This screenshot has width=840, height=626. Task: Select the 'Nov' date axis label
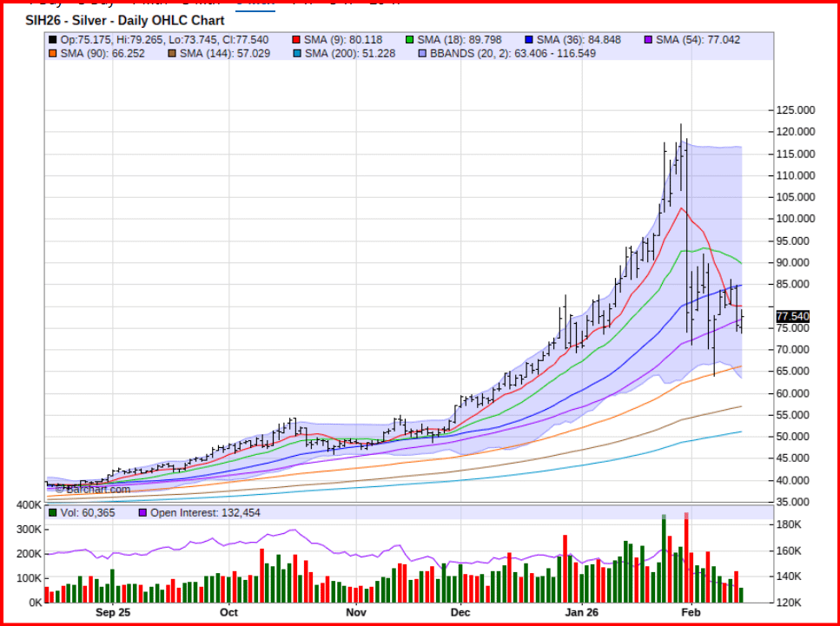tap(355, 612)
